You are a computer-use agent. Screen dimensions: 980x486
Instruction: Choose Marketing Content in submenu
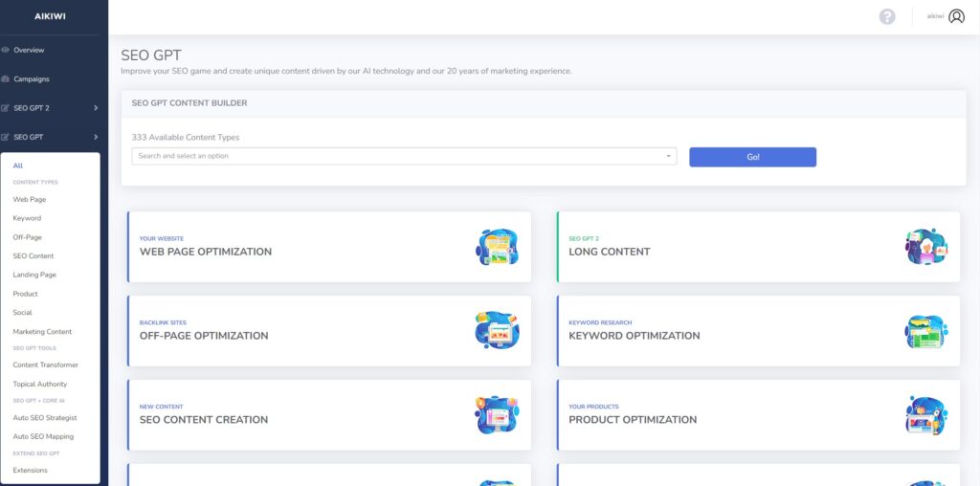(42, 332)
